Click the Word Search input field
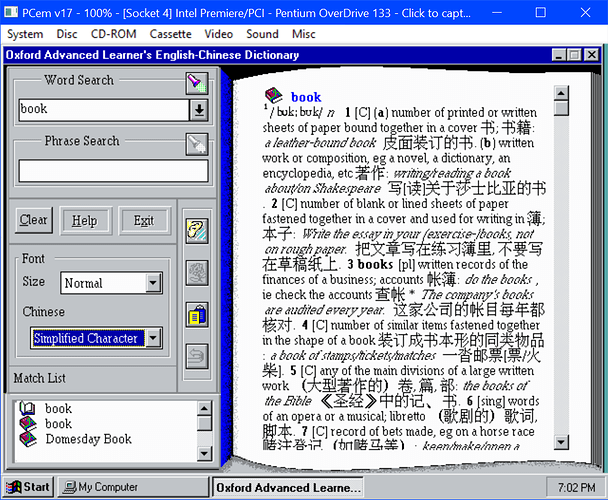Screen dimensions: 608x500 (x=104, y=110)
